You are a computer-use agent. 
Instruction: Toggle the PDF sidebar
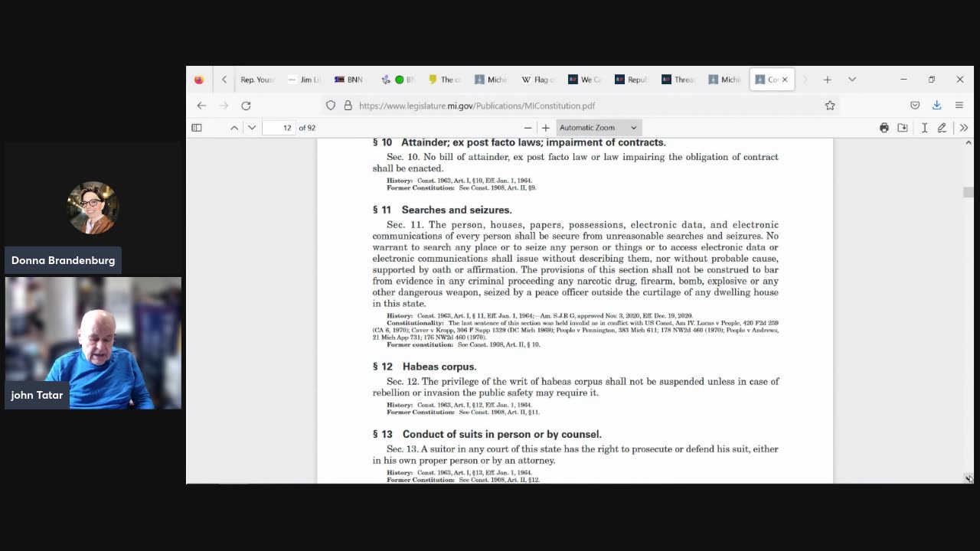pos(197,128)
